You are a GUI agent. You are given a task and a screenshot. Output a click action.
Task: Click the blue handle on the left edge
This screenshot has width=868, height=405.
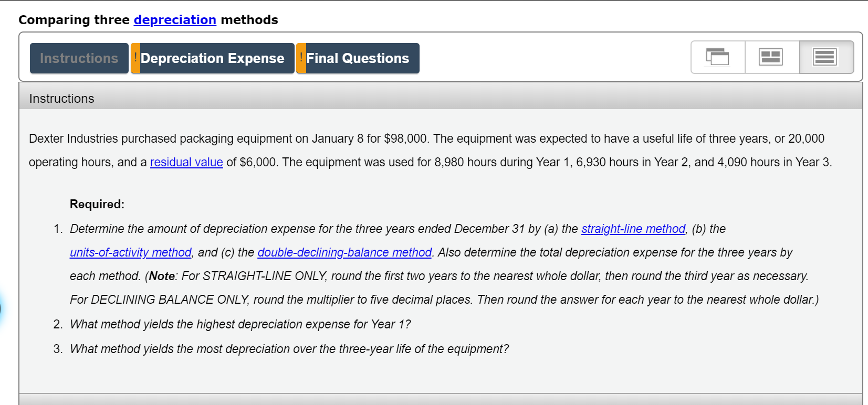2,308
